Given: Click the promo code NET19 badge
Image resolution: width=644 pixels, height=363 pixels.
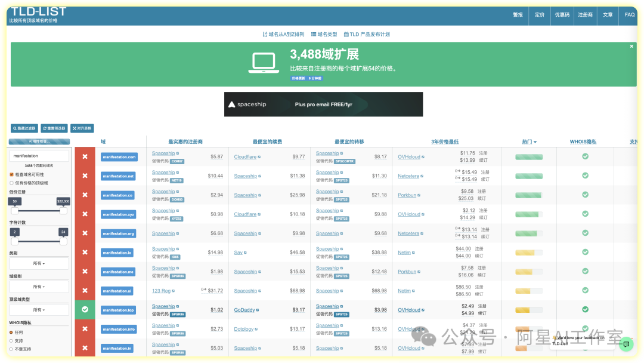Looking at the screenshot, I should coord(177,180).
